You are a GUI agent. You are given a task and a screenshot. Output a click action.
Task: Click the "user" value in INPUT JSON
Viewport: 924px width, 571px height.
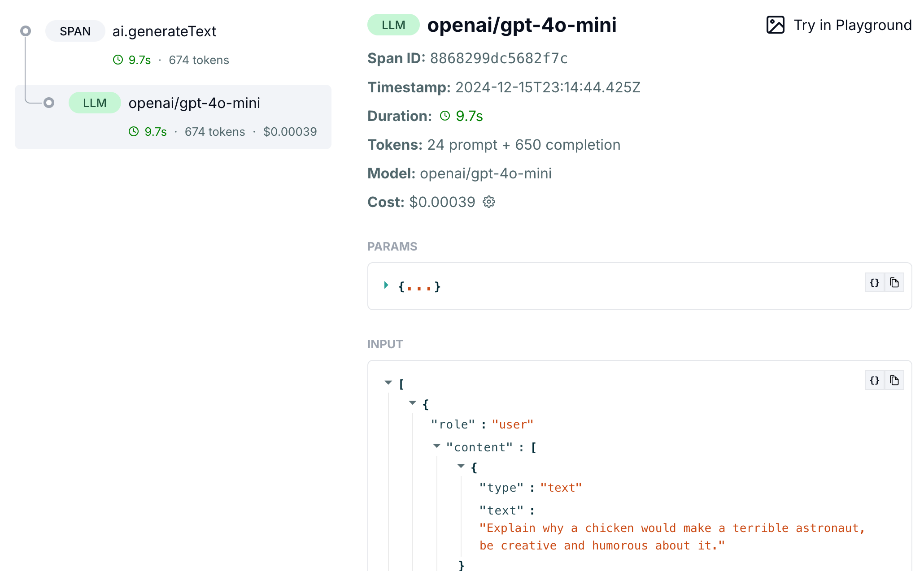point(513,424)
